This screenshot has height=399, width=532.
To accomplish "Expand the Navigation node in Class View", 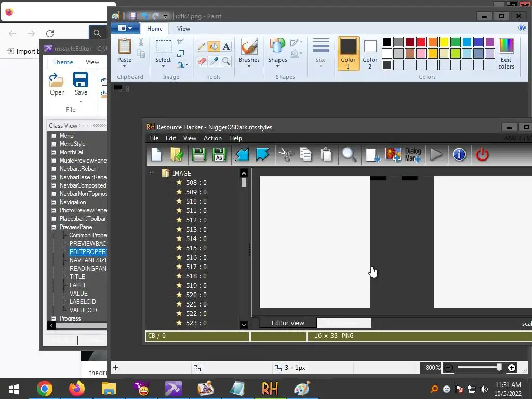I will (x=54, y=202).
